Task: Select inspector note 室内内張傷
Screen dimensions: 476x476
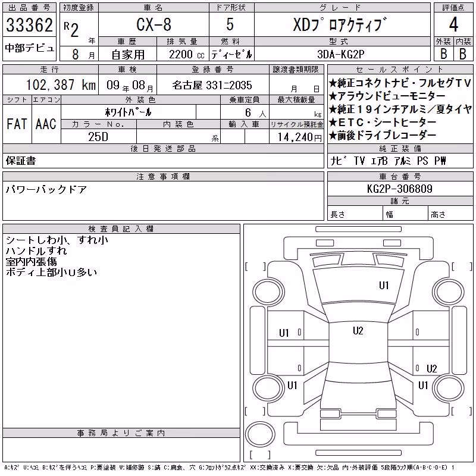Action: (x=31, y=261)
